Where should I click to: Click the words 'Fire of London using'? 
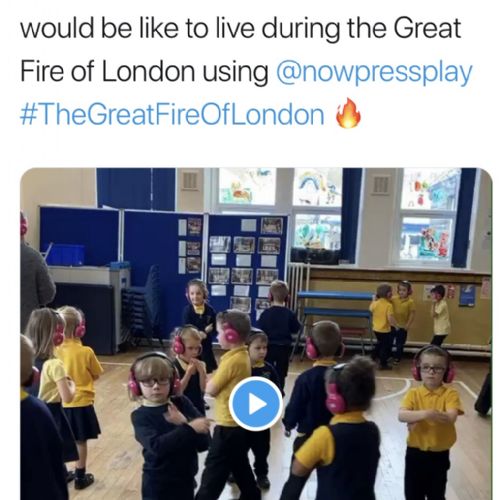click(144, 72)
